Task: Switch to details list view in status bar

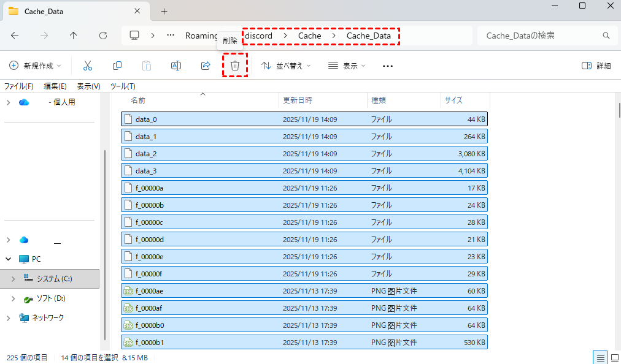Action: 600,357
